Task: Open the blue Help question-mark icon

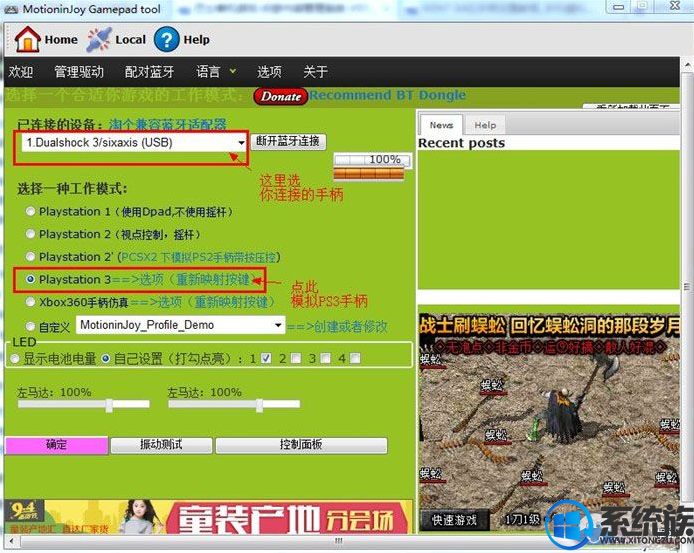Action: [x=166, y=39]
